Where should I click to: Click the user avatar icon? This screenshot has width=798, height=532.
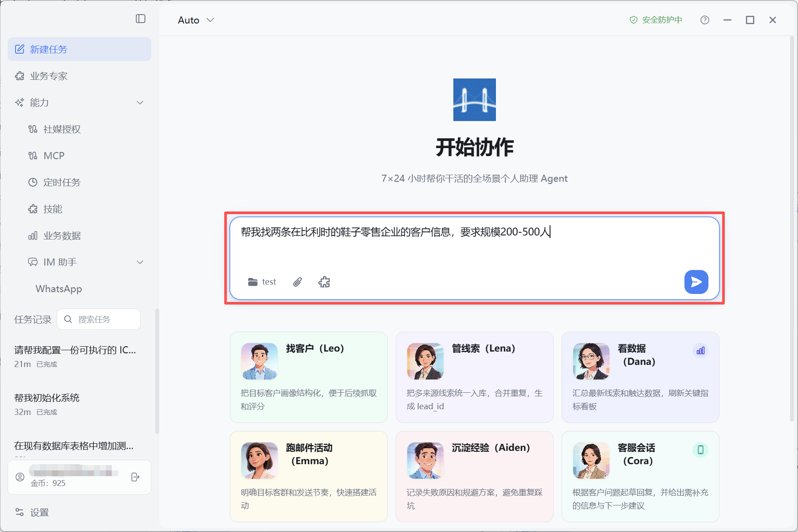[x=20, y=477]
